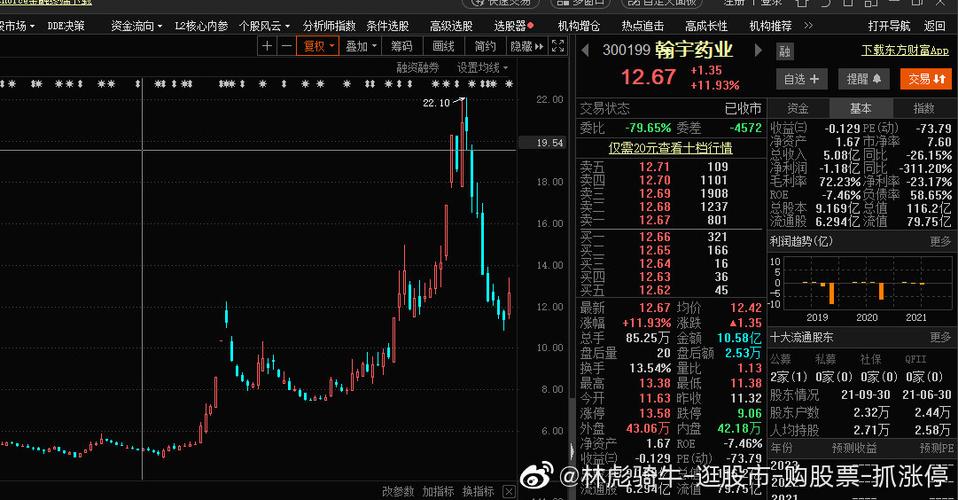Click 公募 holder category label
The height and width of the screenshot is (500, 958).
tap(780, 359)
